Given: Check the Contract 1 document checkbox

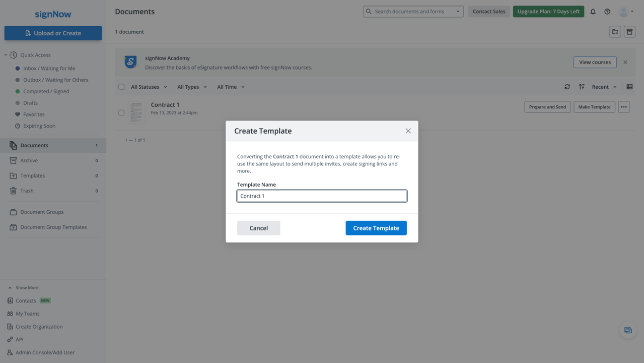Looking at the screenshot, I should coord(121,112).
